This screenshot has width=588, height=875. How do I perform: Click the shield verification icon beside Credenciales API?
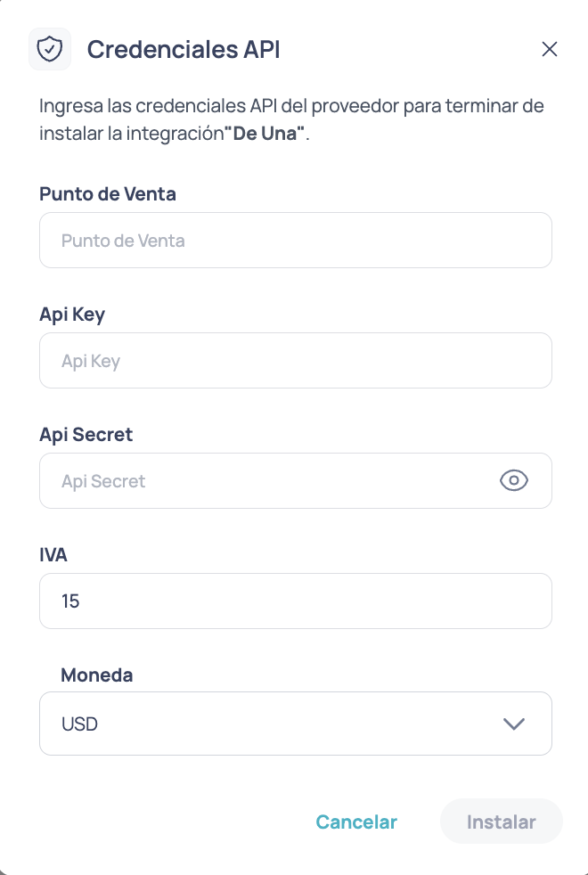click(50, 49)
